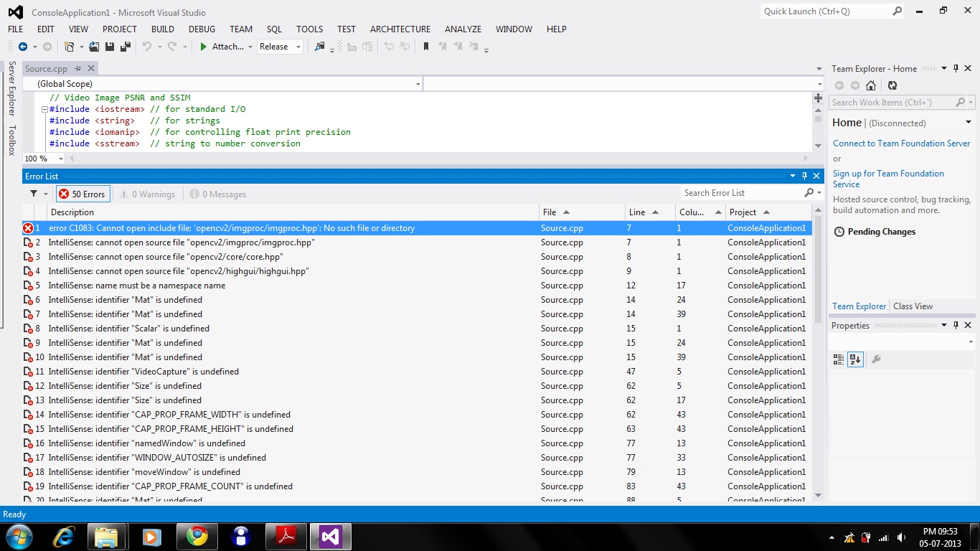980x551 pixels.
Task: Click the code editor vertical scrollbar thumb
Action: pos(818,119)
